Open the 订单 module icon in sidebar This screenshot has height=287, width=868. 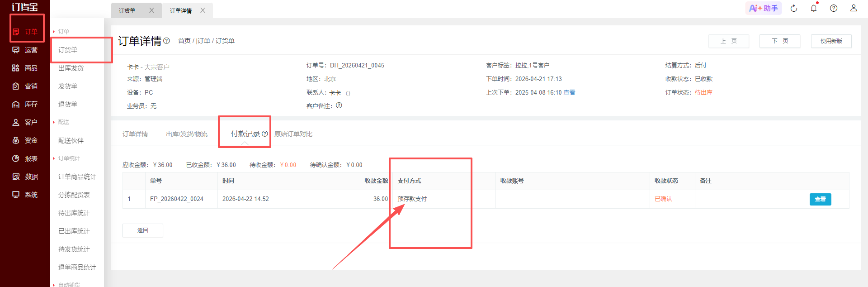pyautogui.click(x=16, y=32)
